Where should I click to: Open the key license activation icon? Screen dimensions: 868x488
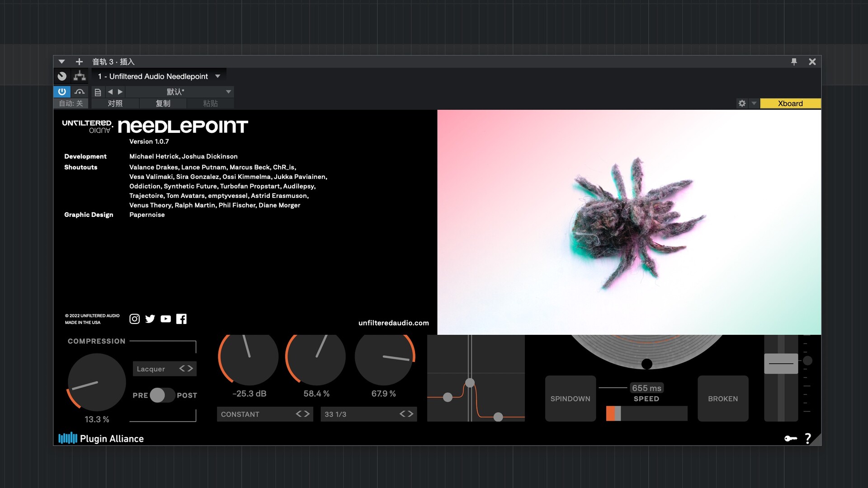[x=791, y=438]
